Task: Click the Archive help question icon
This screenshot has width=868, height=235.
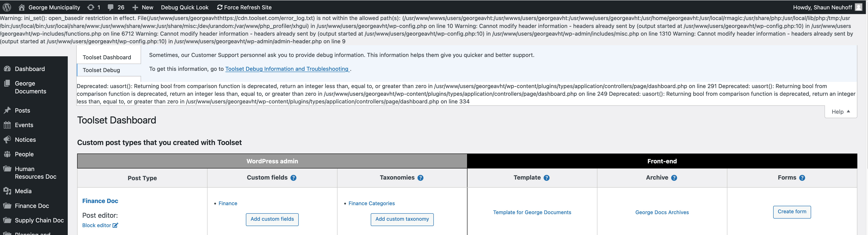Action: (674, 178)
